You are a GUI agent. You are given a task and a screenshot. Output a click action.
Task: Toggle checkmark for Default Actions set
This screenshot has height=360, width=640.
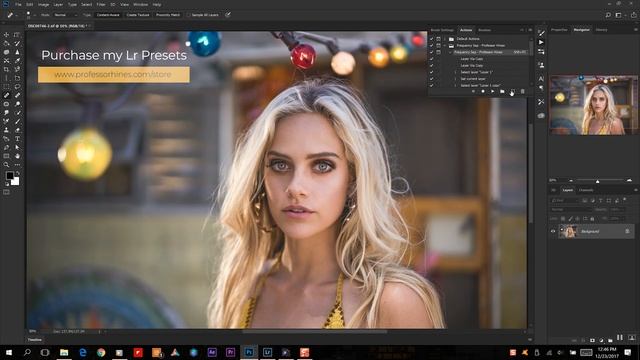[431, 39]
